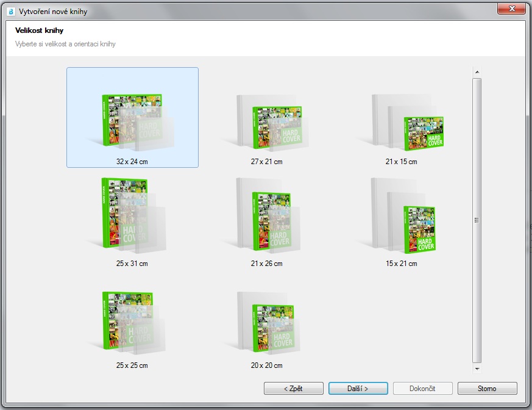Click the '21 x 26 cm' label
532x410 pixels.
pyautogui.click(x=267, y=264)
